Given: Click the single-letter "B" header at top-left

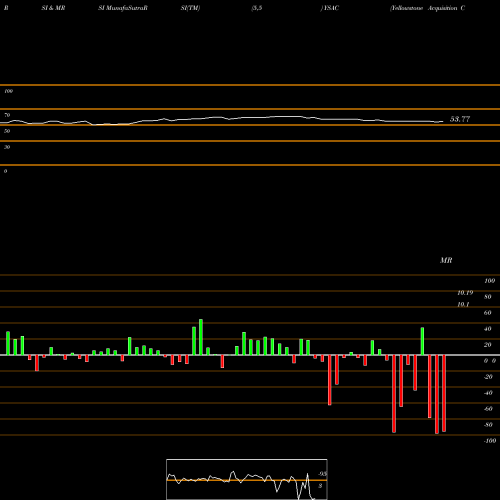Looking at the screenshot, I should [x=6, y=8].
